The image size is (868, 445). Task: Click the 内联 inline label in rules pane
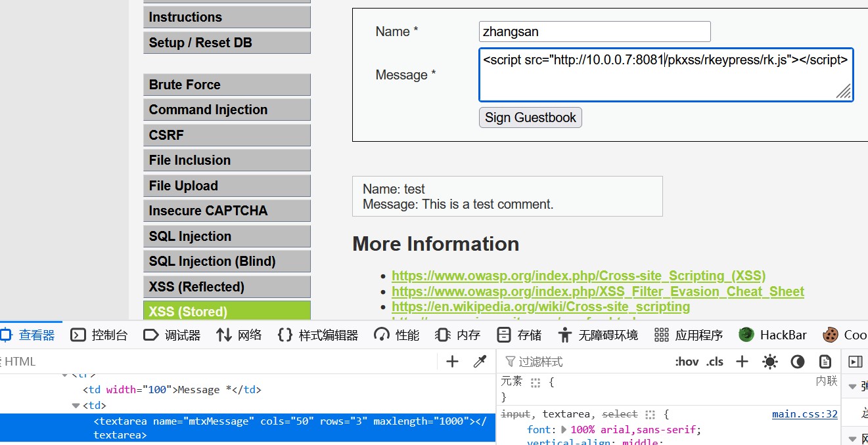point(827,381)
